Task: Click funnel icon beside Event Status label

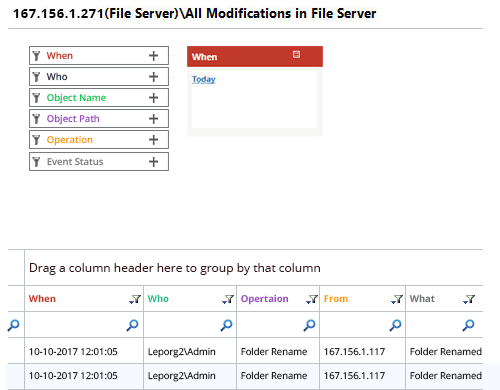Action: (x=36, y=162)
